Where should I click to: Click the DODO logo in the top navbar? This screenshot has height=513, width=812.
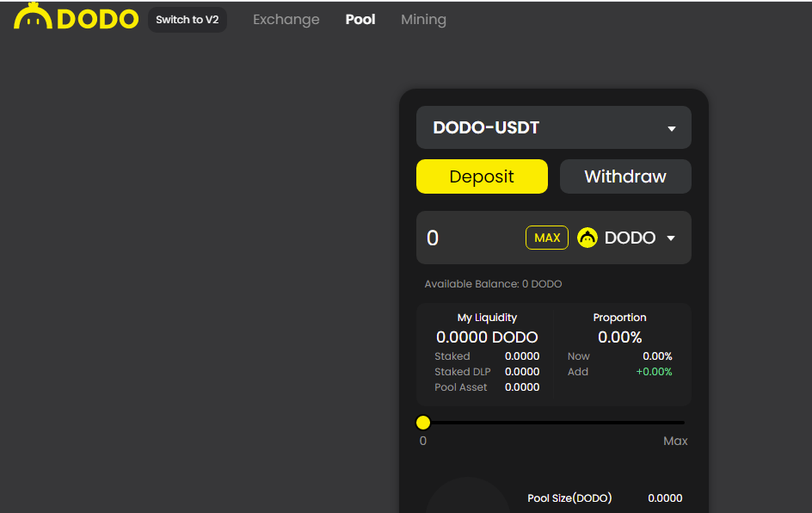[76, 18]
